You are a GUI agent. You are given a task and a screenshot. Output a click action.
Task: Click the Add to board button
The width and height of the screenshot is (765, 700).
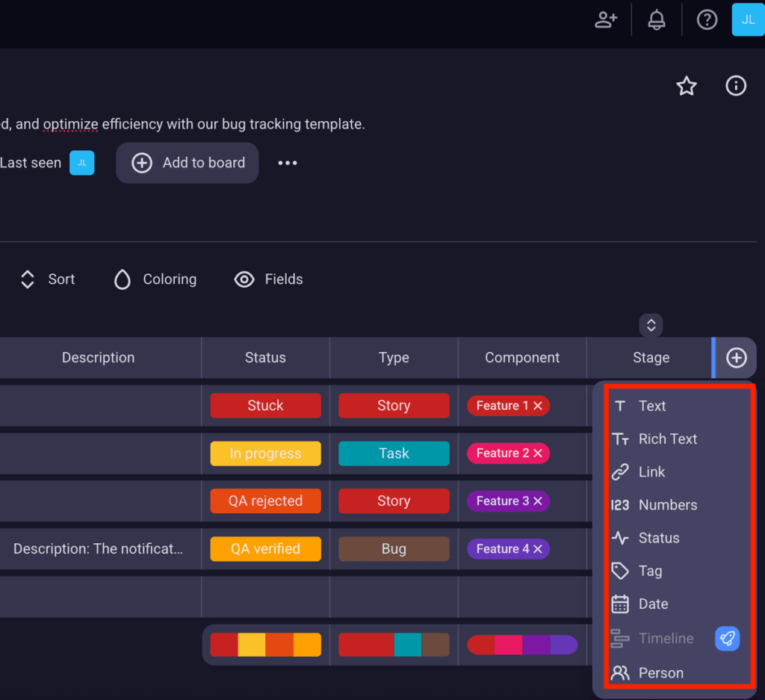click(x=187, y=162)
